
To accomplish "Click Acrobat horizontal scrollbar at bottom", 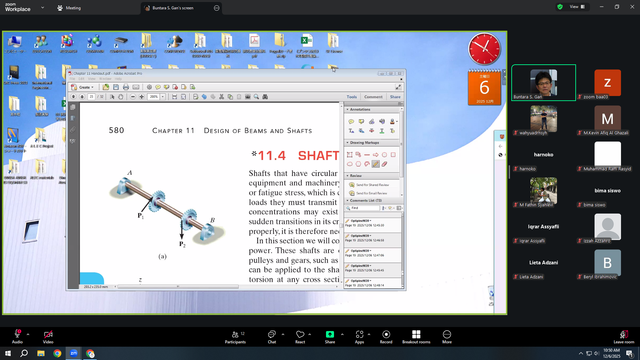I will point(178,287).
